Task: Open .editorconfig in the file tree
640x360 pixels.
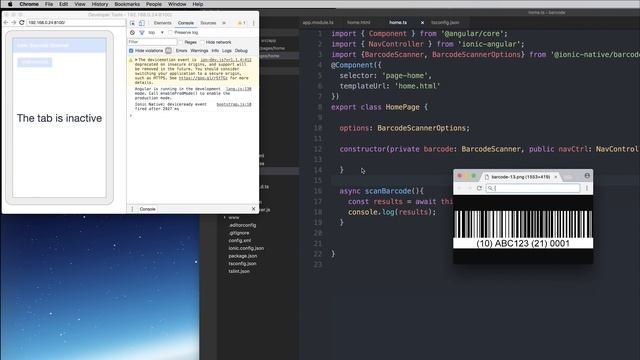Action: (x=242, y=225)
